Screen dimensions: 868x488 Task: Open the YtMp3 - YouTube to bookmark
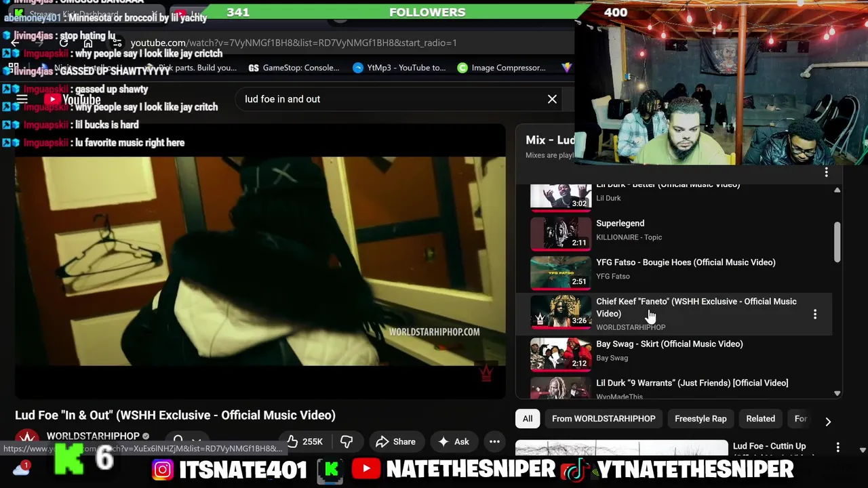click(399, 68)
